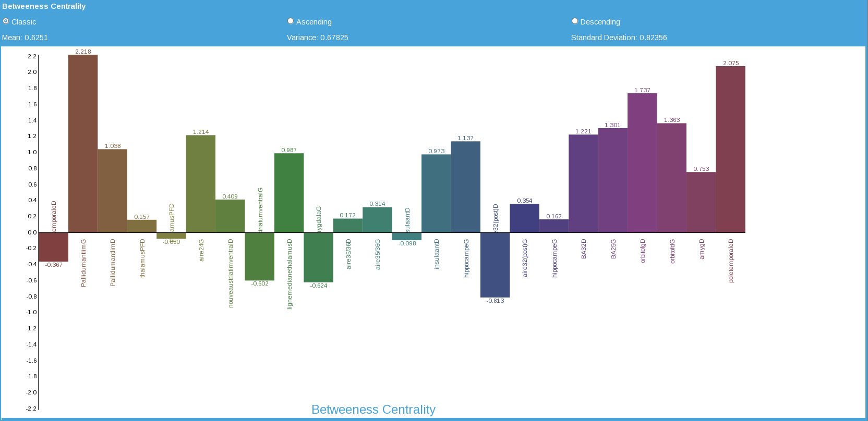Click the PallidumantlimD bar valued 1.038
This screenshot has height=421, width=868.
coord(112,191)
